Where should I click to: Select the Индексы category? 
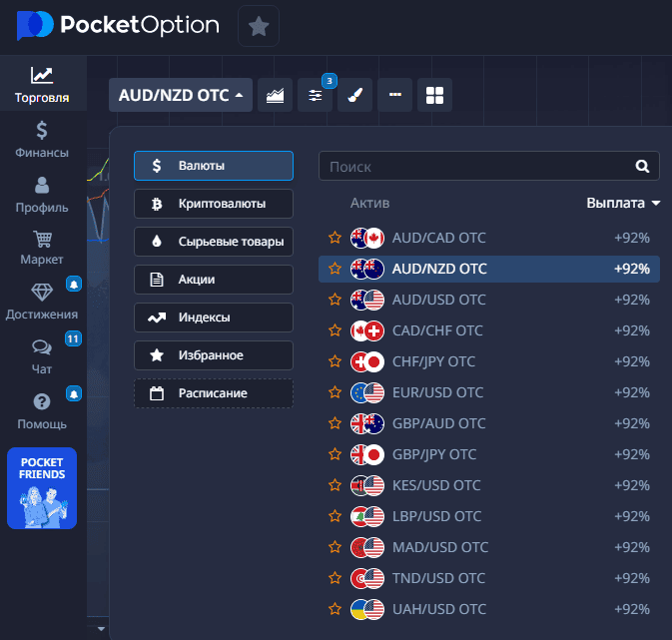point(214,318)
